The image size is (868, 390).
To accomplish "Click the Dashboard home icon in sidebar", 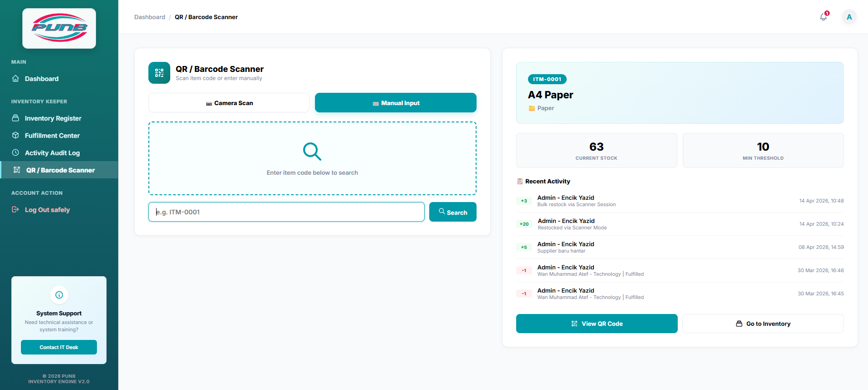I will (x=15, y=79).
